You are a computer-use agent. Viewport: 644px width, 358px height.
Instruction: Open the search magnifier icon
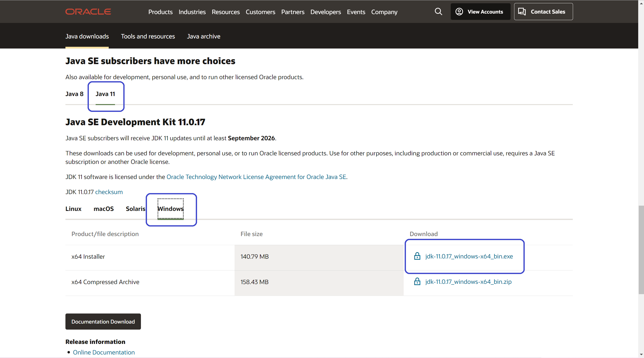(x=438, y=12)
